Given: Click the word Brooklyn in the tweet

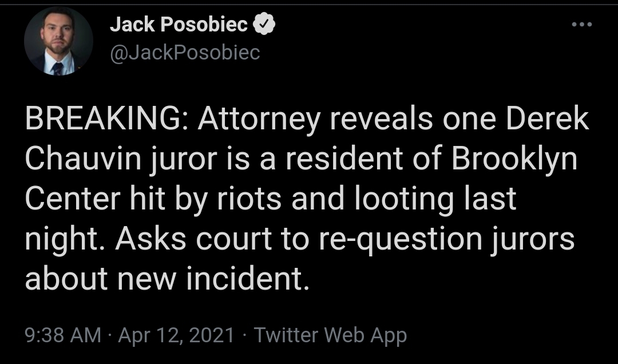Looking at the screenshot, I should click(x=514, y=160).
